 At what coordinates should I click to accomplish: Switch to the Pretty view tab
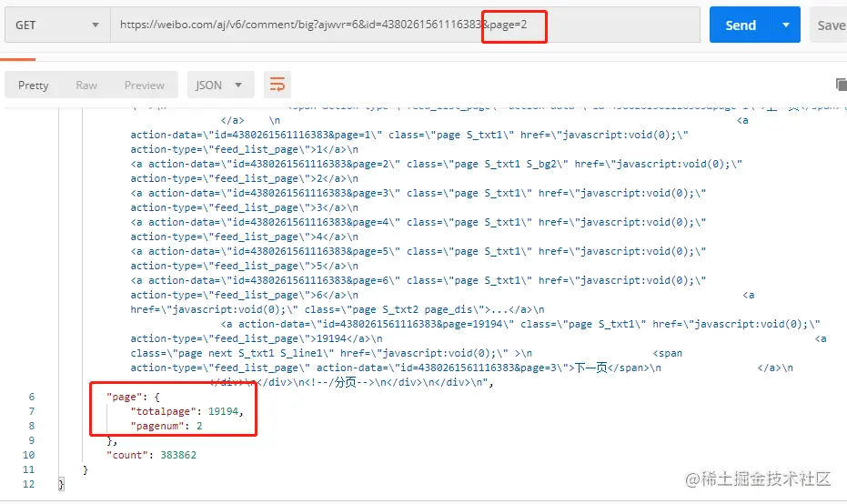coord(34,86)
